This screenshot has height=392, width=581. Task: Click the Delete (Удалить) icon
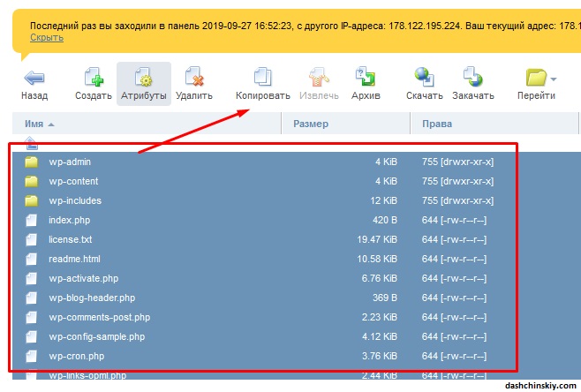[x=193, y=78]
